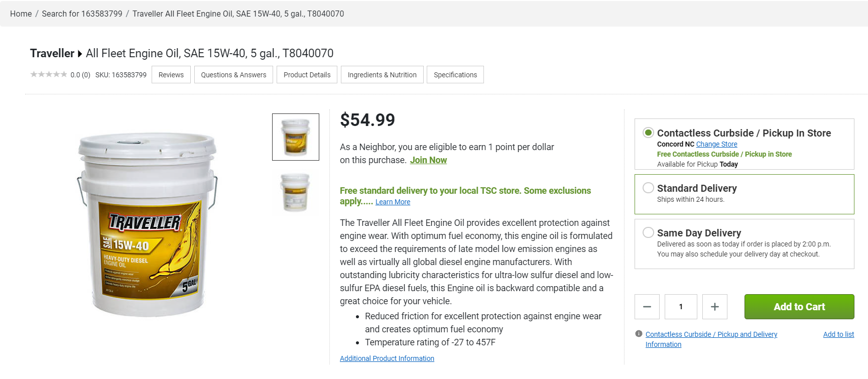
Task: Open the Product Details tab
Action: (x=307, y=74)
